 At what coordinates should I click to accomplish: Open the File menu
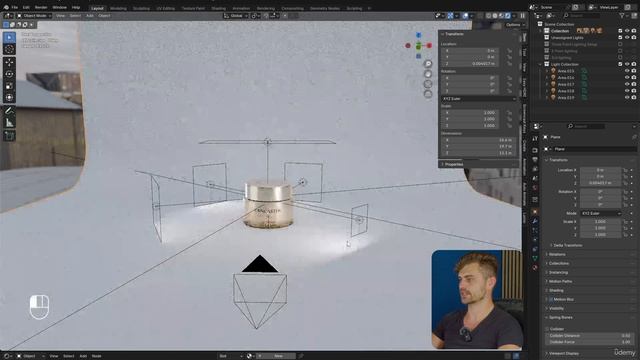click(15, 7)
